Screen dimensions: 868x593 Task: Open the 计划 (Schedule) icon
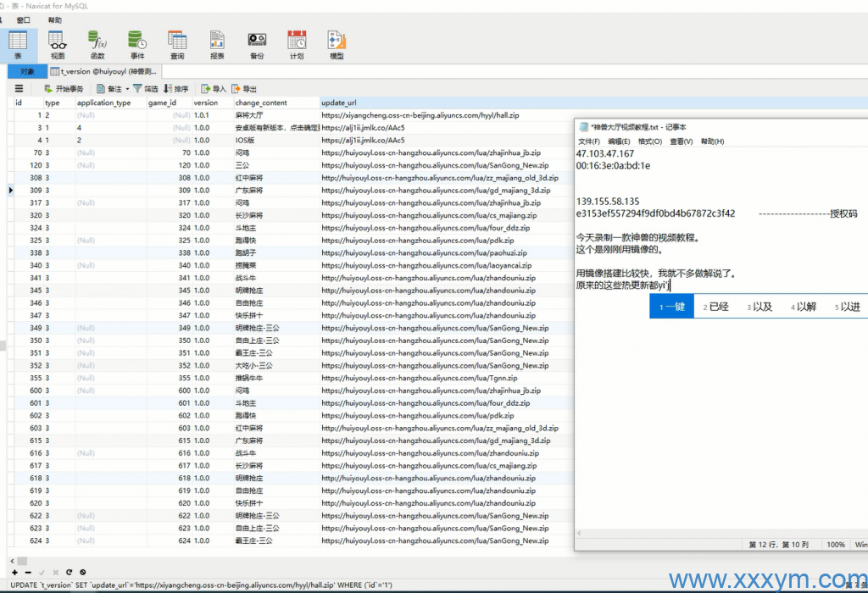pos(297,44)
